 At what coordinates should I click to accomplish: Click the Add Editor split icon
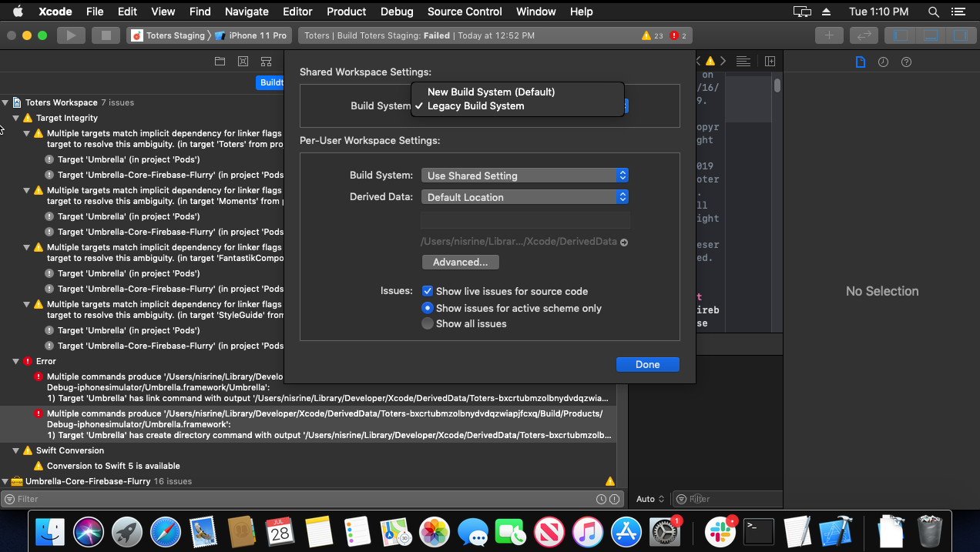click(770, 62)
